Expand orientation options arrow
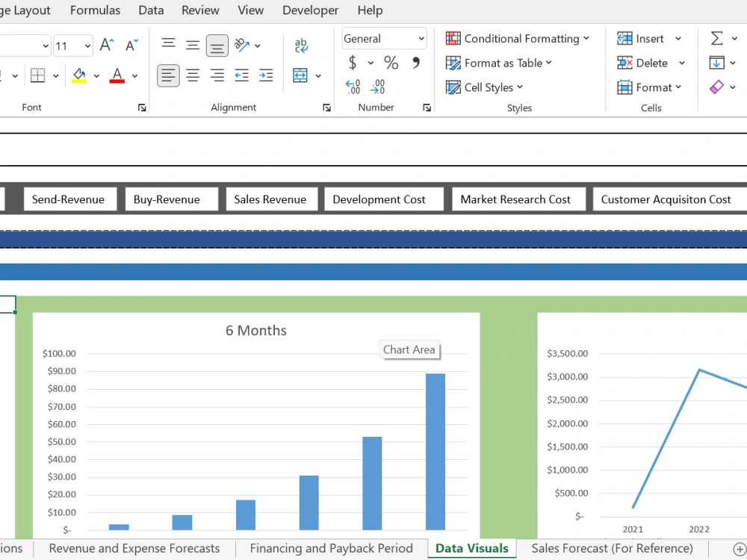The width and height of the screenshot is (747, 560). coord(258,46)
